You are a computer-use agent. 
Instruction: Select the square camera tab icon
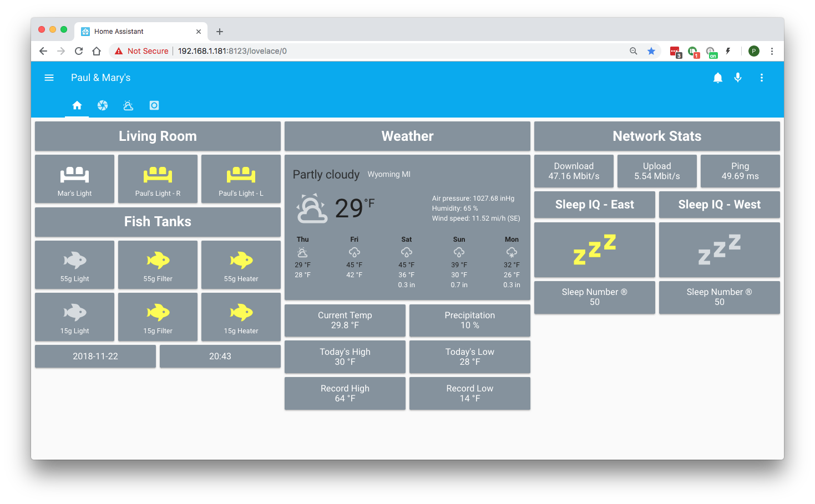pos(154,105)
